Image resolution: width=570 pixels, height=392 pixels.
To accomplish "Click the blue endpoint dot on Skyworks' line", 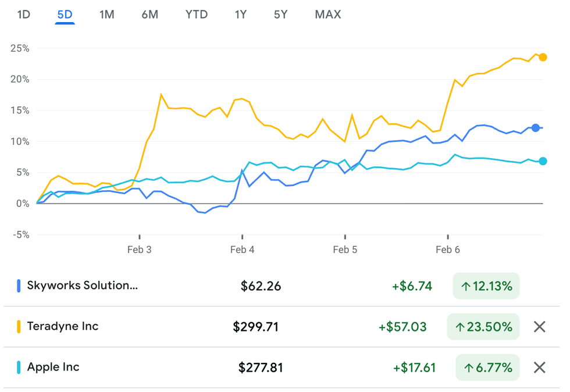I will click(x=535, y=128).
